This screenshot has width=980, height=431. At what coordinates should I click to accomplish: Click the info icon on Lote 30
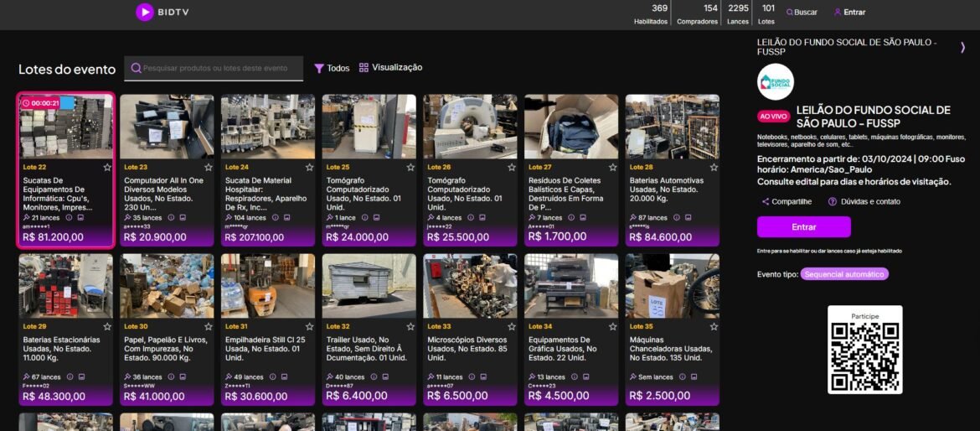[x=171, y=377]
